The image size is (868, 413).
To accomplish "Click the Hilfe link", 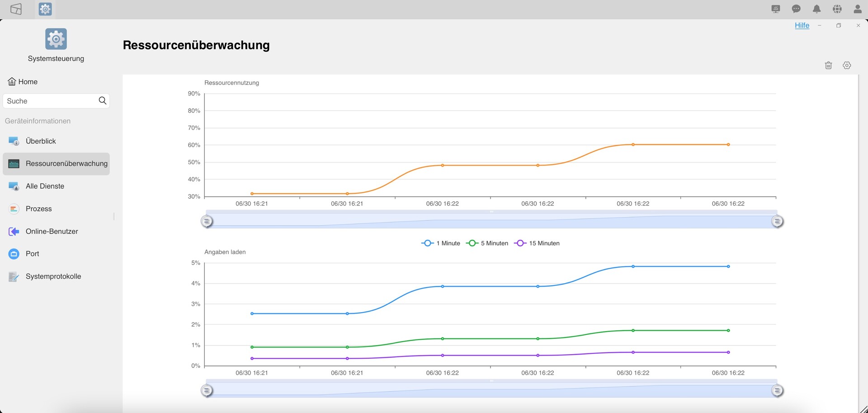I will click(x=802, y=25).
